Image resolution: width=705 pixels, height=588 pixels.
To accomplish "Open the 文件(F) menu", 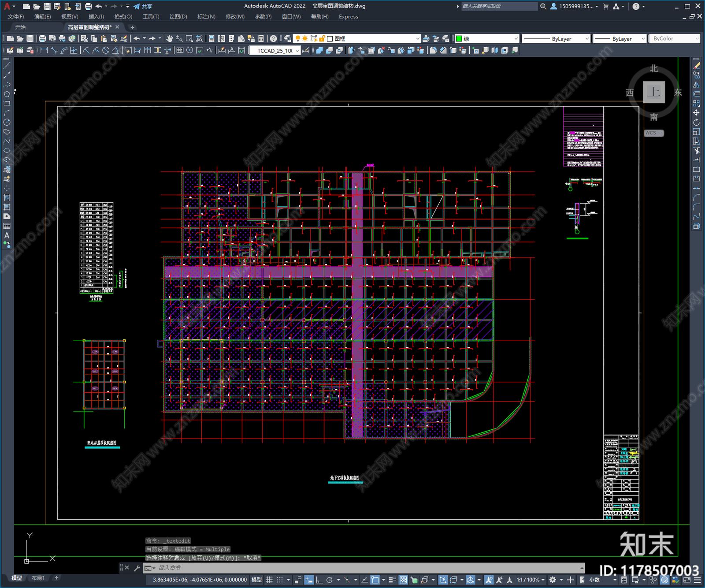I will pos(16,17).
